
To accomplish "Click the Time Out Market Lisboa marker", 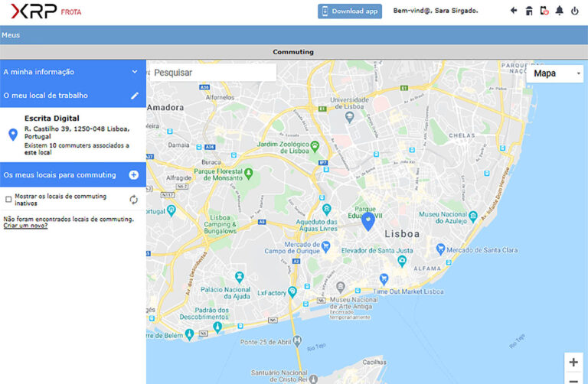I will [384, 278].
